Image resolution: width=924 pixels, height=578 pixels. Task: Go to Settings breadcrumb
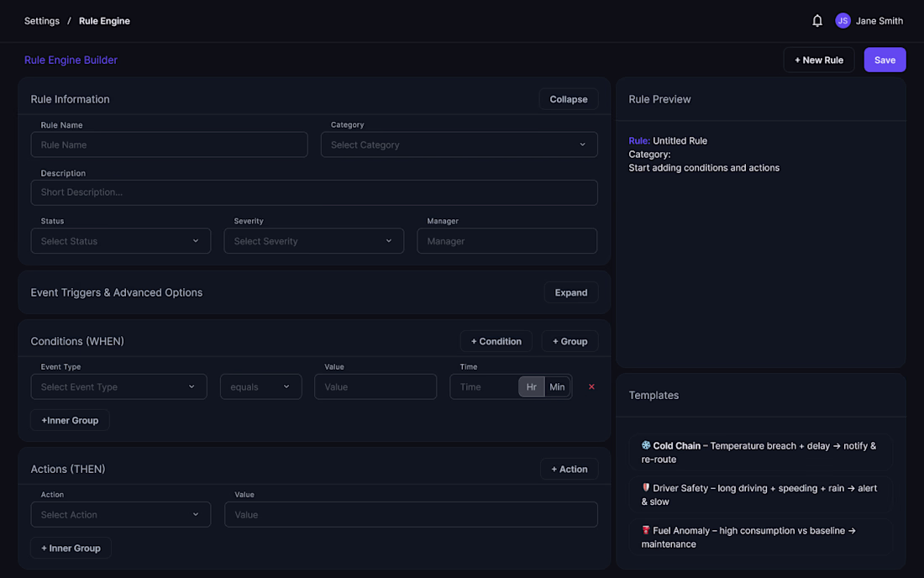(42, 21)
